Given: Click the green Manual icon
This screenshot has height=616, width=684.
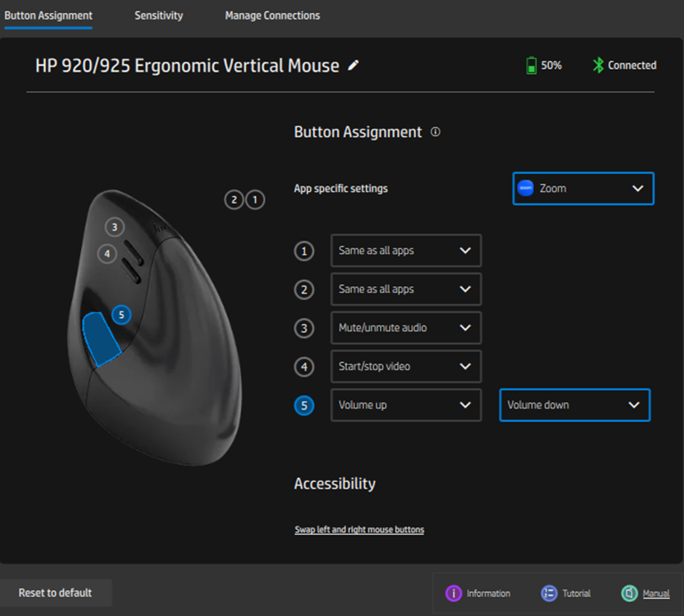Looking at the screenshot, I should (629, 593).
